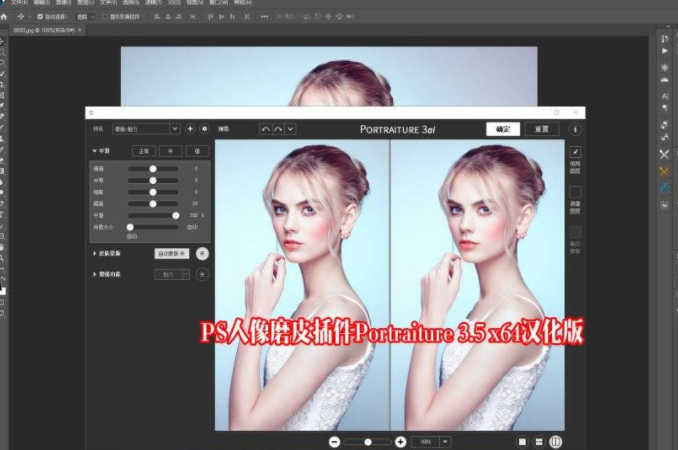Open the 编辑 Edit menu
Screen dimensions: 678x450
pyautogui.click(x=42, y=2)
